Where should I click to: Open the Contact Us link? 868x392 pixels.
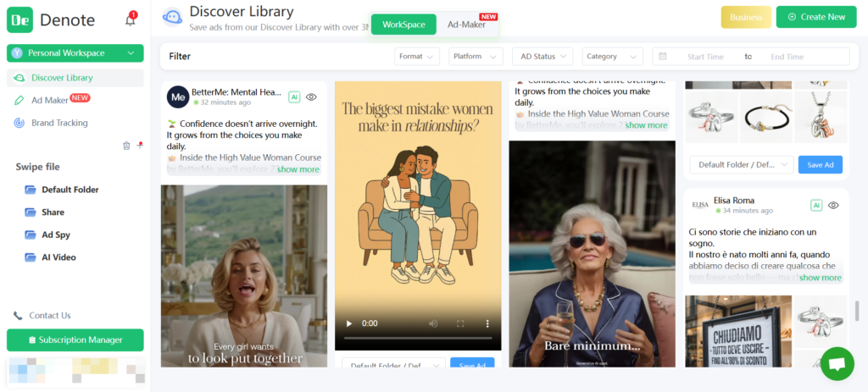pyautogui.click(x=50, y=316)
